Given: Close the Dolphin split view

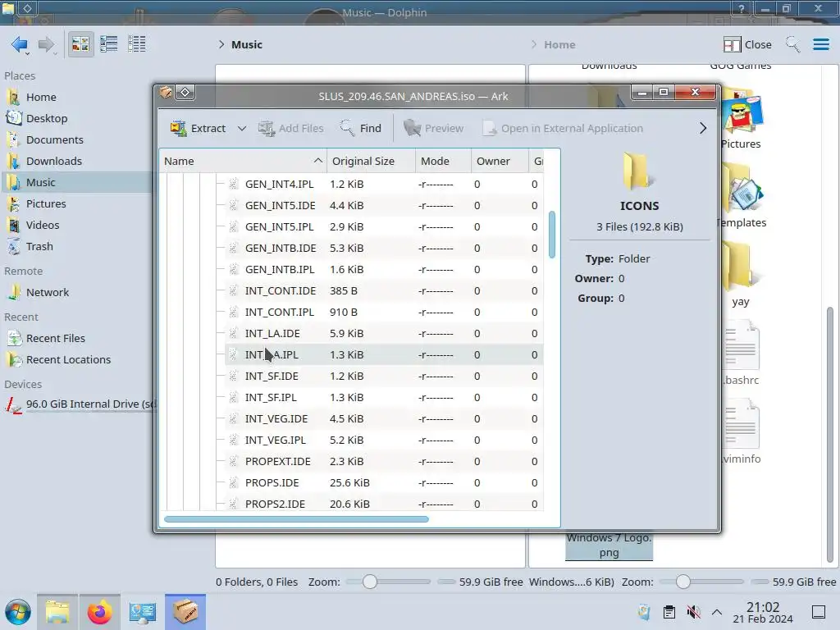Looking at the screenshot, I should [x=746, y=44].
